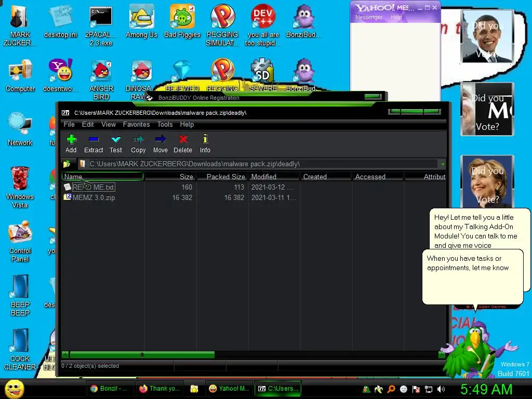Sort by the Size column header
The height and width of the screenshot is (399, 532).
(x=170, y=177)
